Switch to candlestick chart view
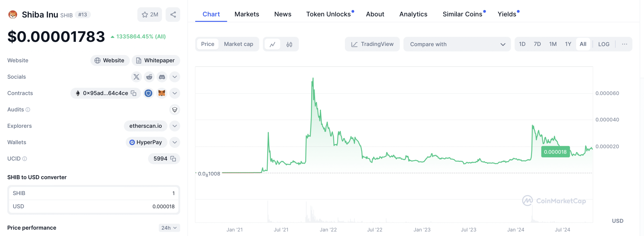Viewport: 644px width, 236px height. (x=289, y=44)
